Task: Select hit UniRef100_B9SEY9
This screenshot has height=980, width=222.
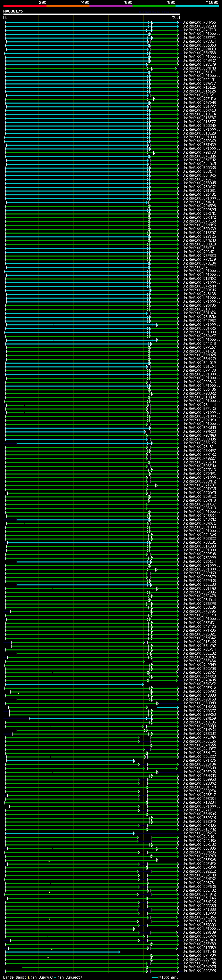Action: pyautogui.click(x=199, y=64)
